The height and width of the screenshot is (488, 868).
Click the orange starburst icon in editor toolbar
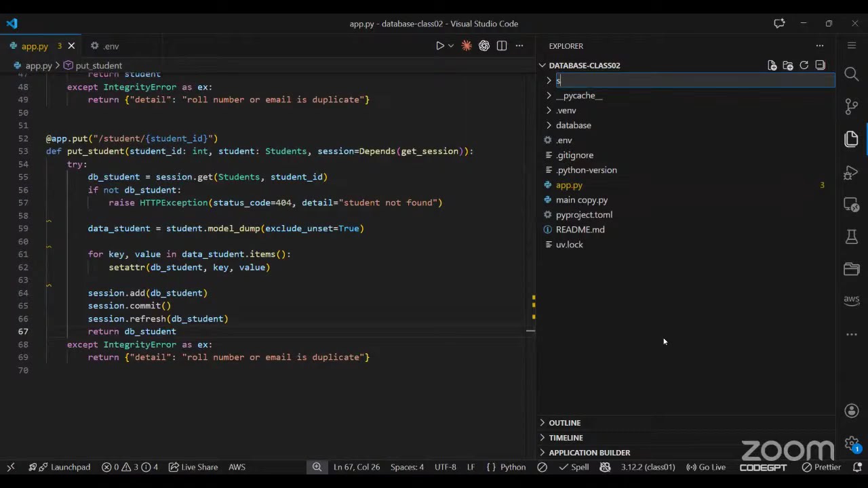[467, 46]
